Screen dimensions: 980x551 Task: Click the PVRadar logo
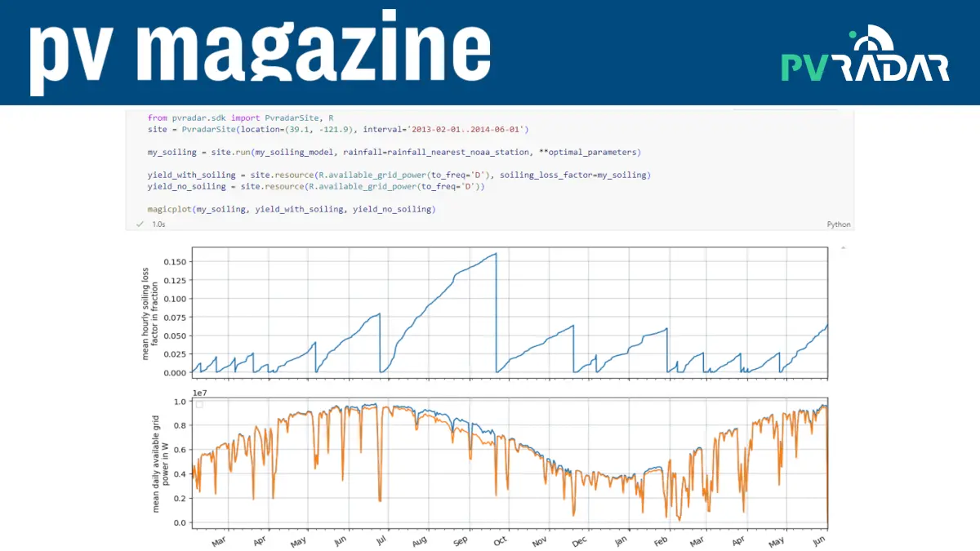[x=865, y=56]
